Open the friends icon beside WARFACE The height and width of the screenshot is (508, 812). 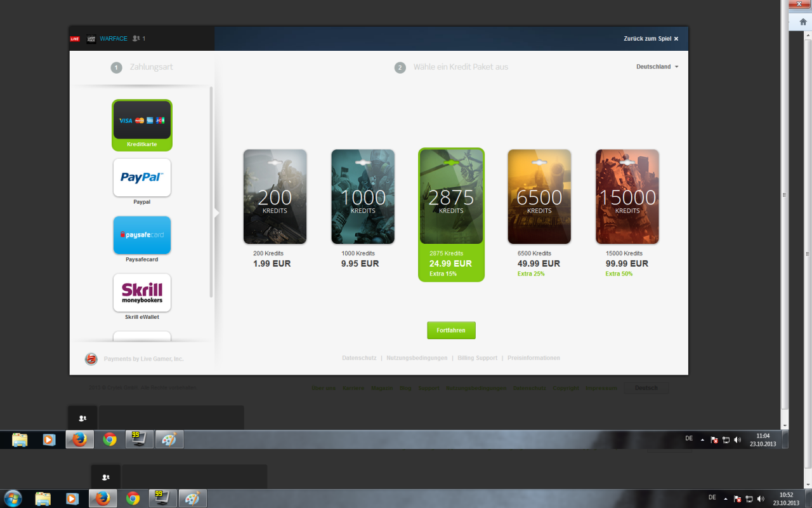(x=136, y=39)
